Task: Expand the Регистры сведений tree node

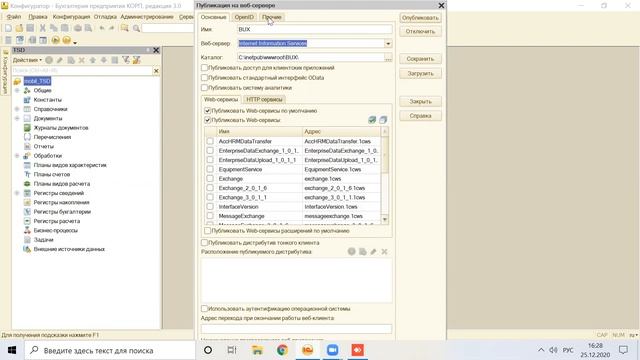Action: tap(17, 193)
